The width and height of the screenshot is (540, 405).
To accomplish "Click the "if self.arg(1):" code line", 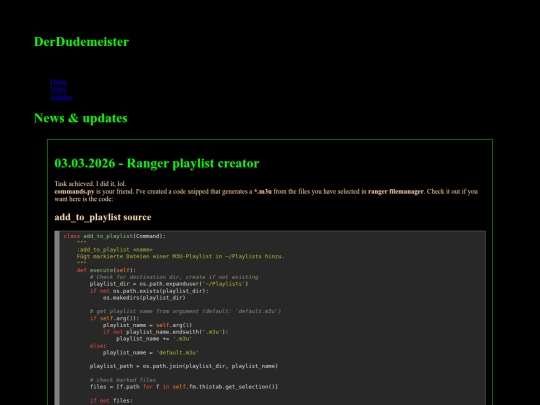I will tap(115, 318).
